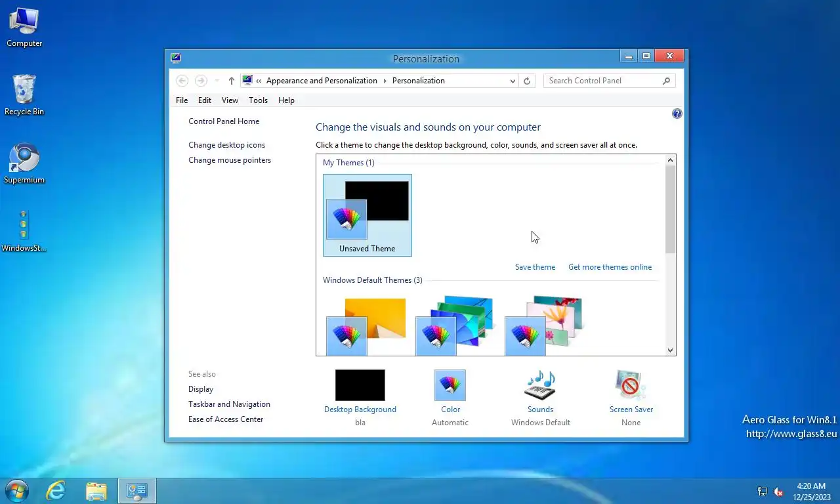This screenshot has height=504, width=840.
Task: Click the search magnifier icon
Action: pos(666,81)
